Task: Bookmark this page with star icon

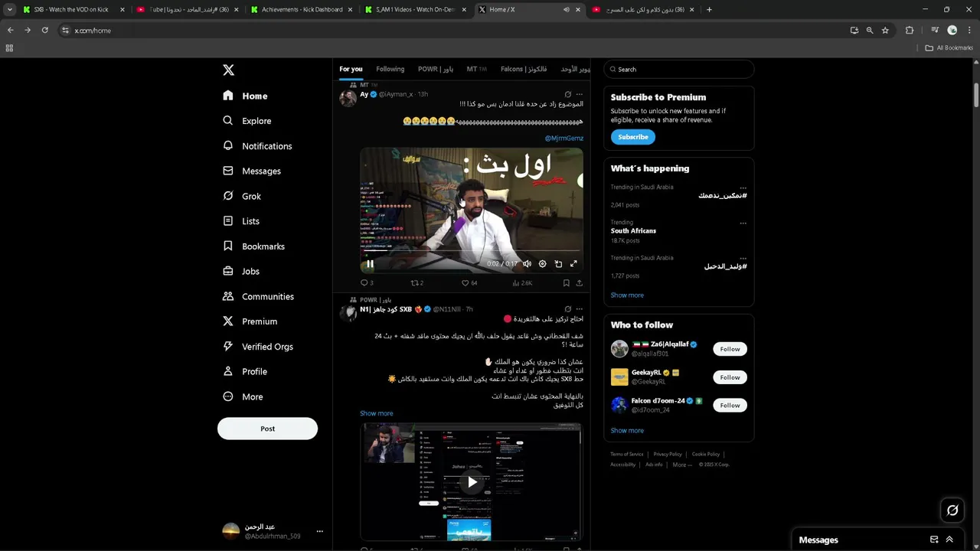Action: click(x=885, y=30)
